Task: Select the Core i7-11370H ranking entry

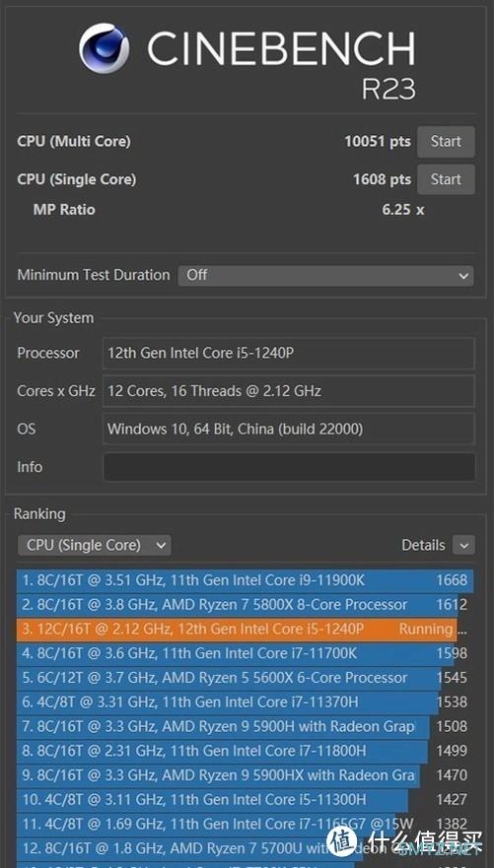Action: [245, 702]
